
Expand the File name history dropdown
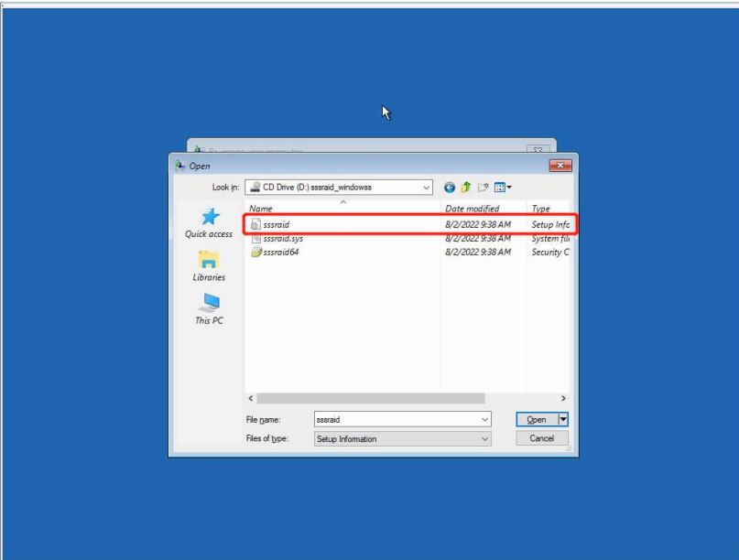point(485,419)
